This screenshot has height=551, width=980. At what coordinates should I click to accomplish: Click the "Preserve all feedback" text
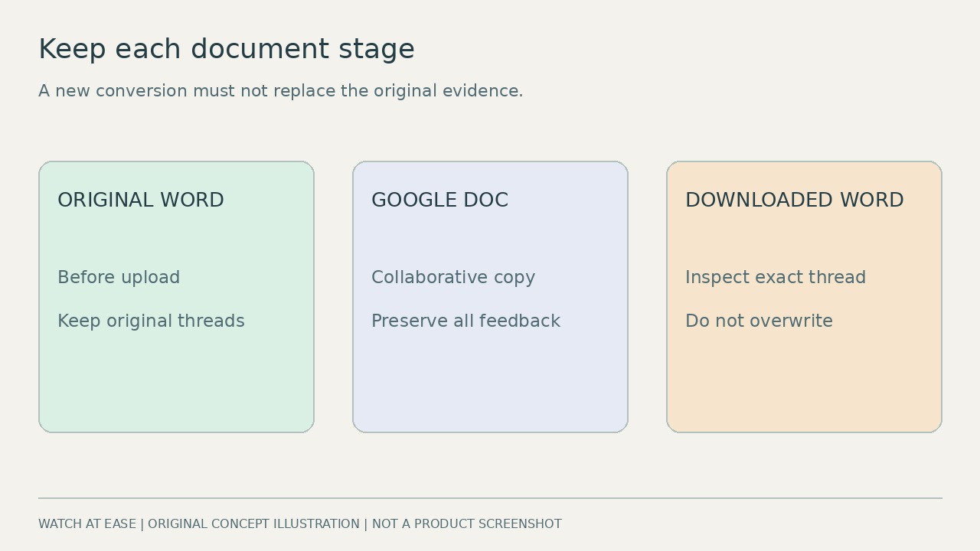click(465, 321)
